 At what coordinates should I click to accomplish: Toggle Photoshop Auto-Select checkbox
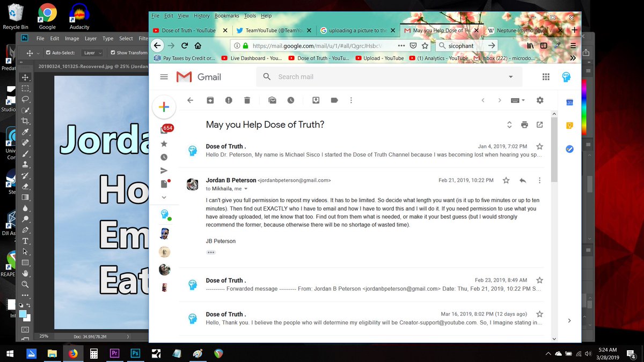[x=48, y=53]
